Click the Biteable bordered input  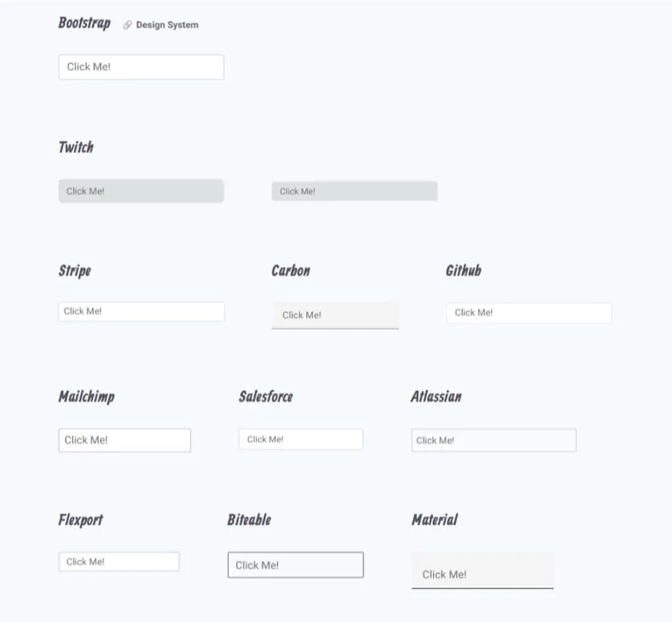pos(296,565)
